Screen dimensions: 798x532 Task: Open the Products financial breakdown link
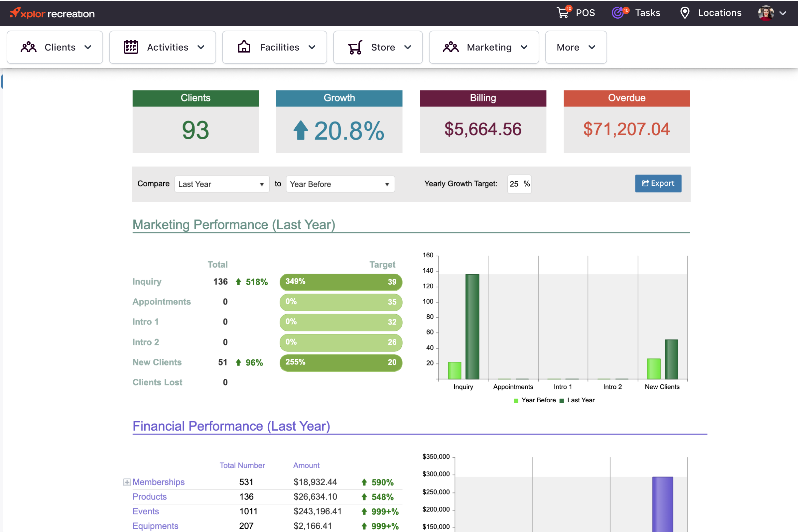[149, 496]
